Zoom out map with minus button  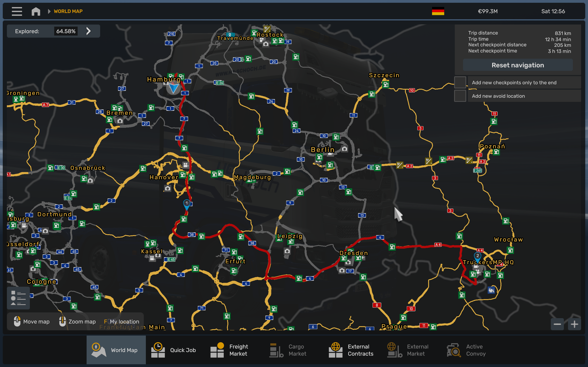[x=557, y=324]
